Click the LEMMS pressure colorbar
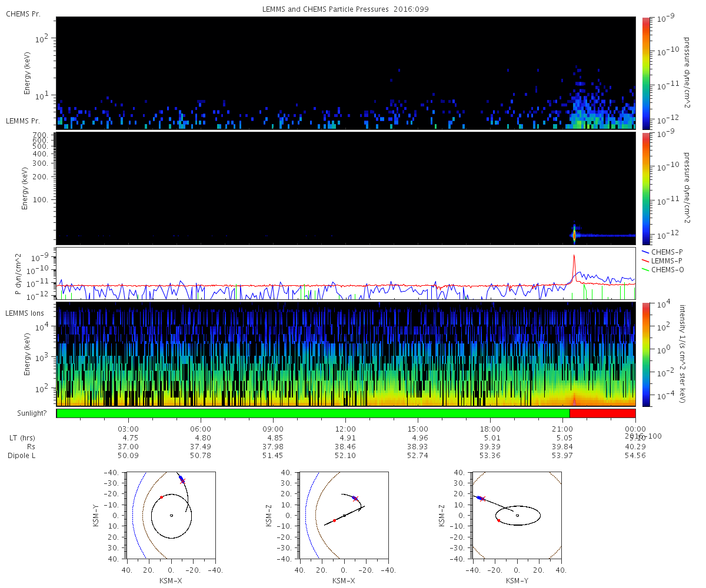This screenshot has height=588, width=706. click(x=645, y=188)
